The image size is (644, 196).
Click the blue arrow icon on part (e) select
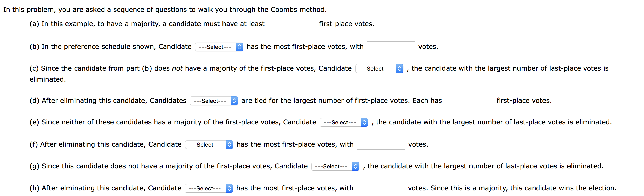tap(364, 122)
